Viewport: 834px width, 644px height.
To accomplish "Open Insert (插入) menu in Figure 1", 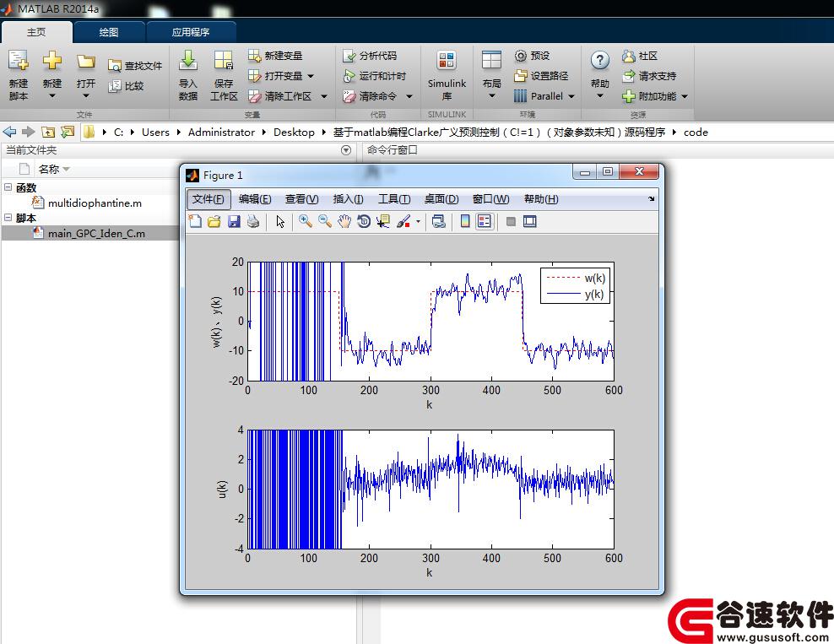I will (349, 199).
